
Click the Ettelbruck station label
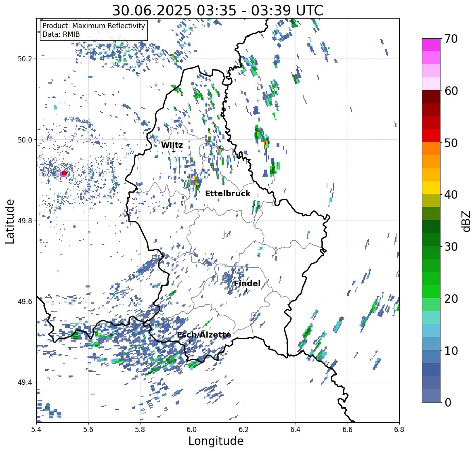[228, 193]
